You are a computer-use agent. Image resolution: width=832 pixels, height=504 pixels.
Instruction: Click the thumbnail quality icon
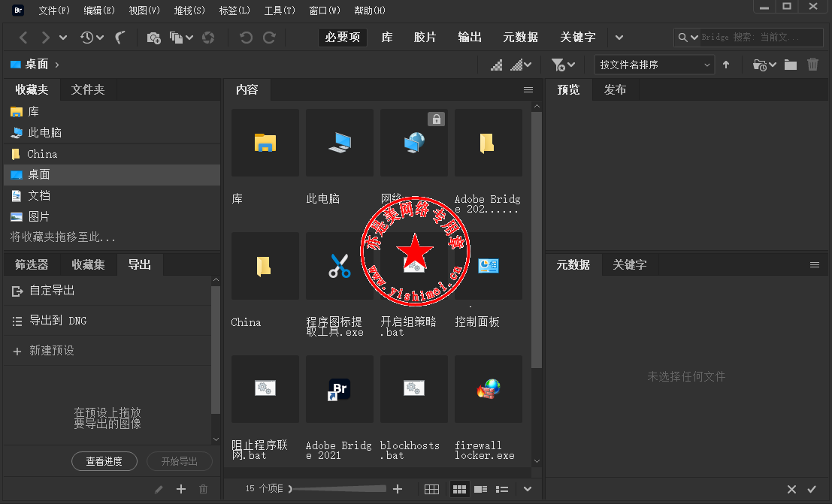[497, 65]
